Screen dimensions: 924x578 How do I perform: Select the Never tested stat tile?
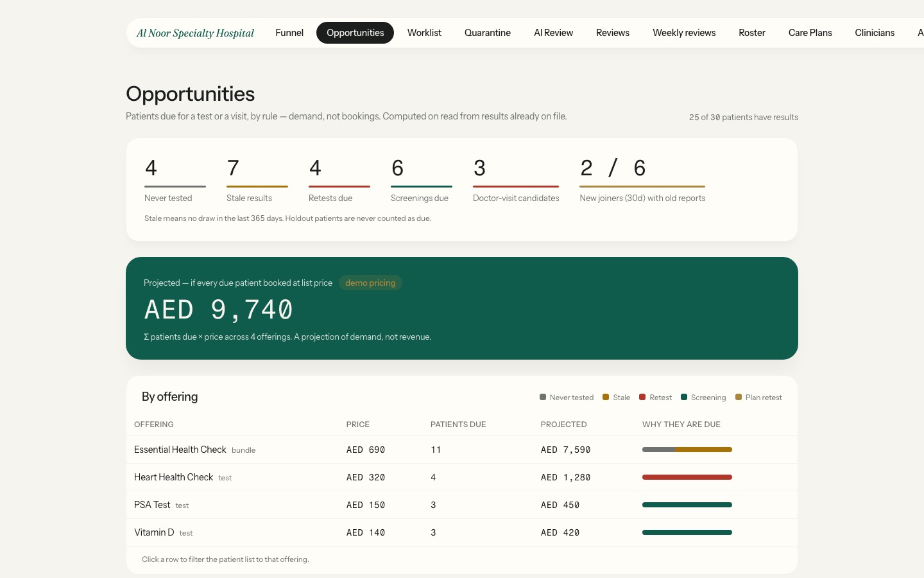pos(175,180)
